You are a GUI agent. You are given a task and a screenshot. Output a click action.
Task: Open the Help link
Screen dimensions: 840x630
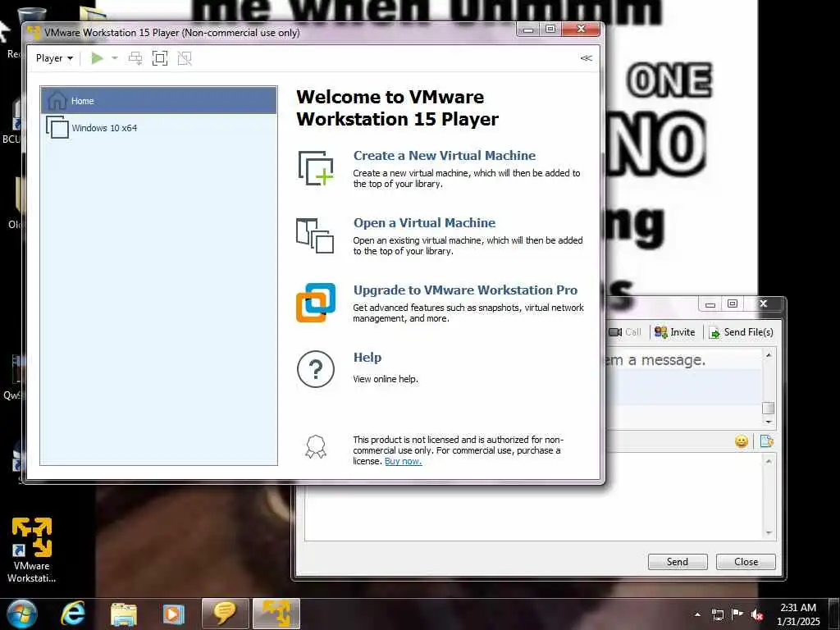point(367,358)
